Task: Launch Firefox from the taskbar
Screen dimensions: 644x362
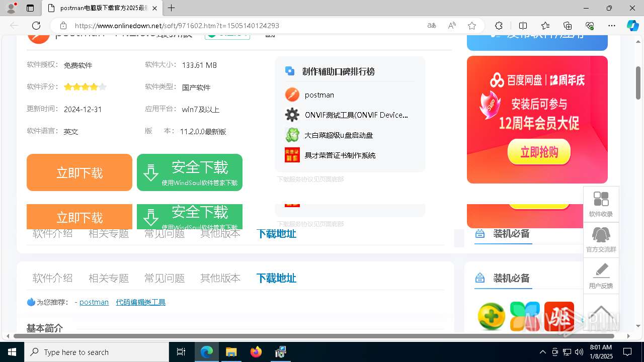Action: tap(256, 352)
